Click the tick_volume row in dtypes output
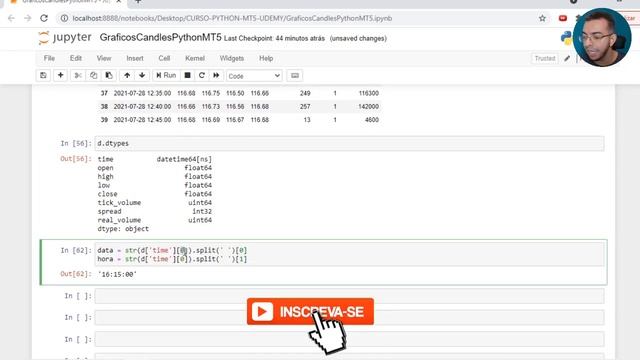Screen dimensions: 640x360 [154, 203]
